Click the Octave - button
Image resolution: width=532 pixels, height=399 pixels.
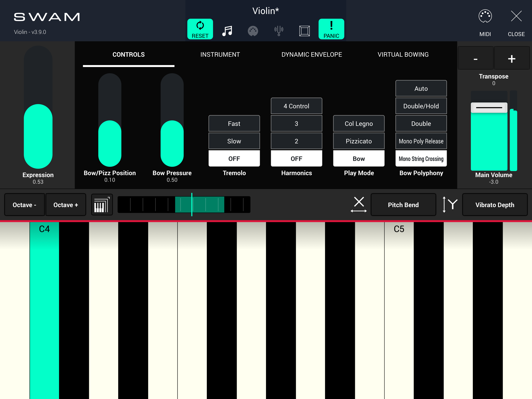(x=25, y=205)
